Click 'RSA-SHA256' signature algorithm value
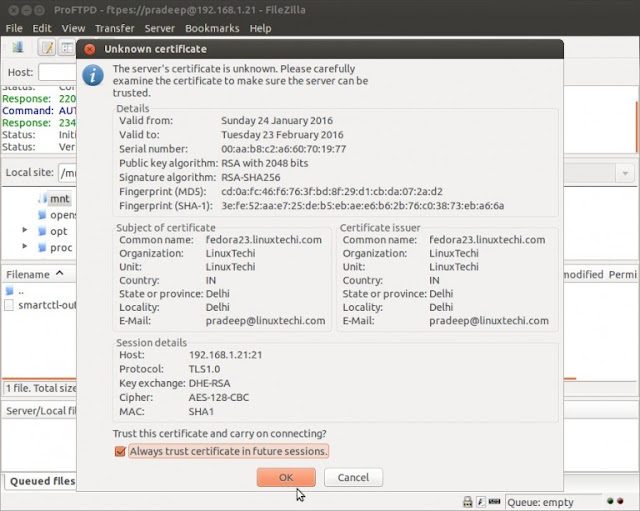Image resolution: width=640 pixels, height=511 pixels. pyautogui.click(x=251, y=178)
